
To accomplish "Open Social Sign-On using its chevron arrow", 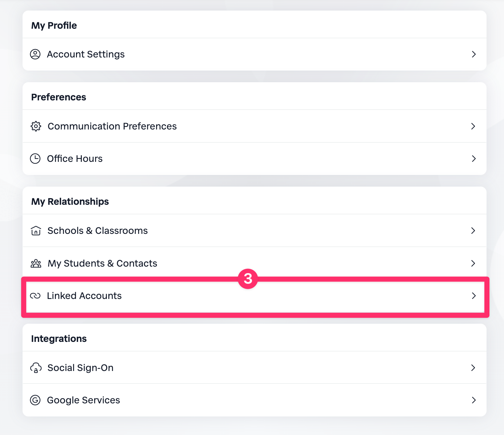I will [x=473, y=368].
